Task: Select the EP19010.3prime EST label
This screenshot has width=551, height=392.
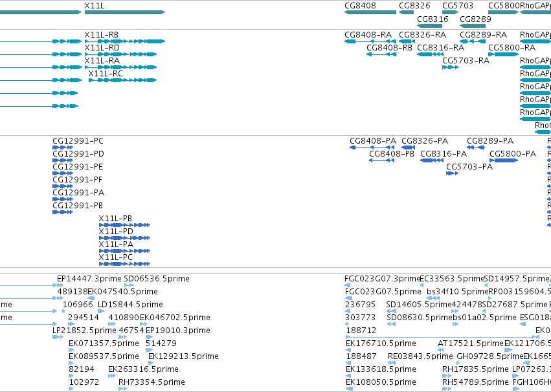Action: (178, 331)
